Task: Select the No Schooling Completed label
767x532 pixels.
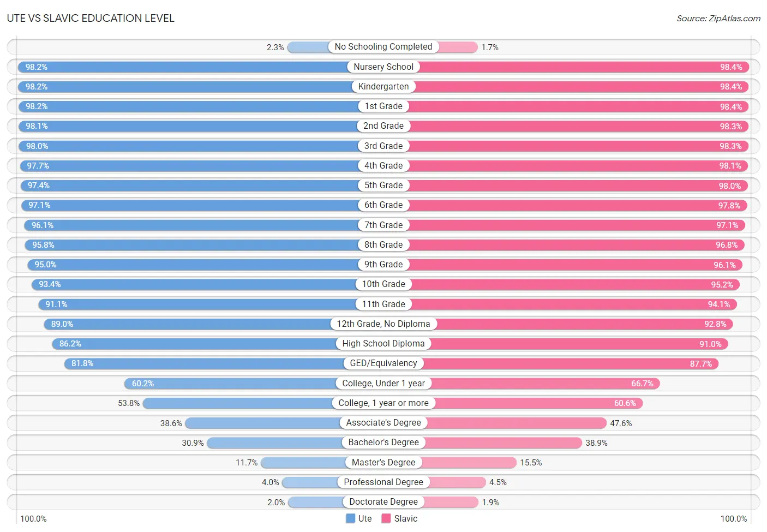Action: tap(383, 47)
